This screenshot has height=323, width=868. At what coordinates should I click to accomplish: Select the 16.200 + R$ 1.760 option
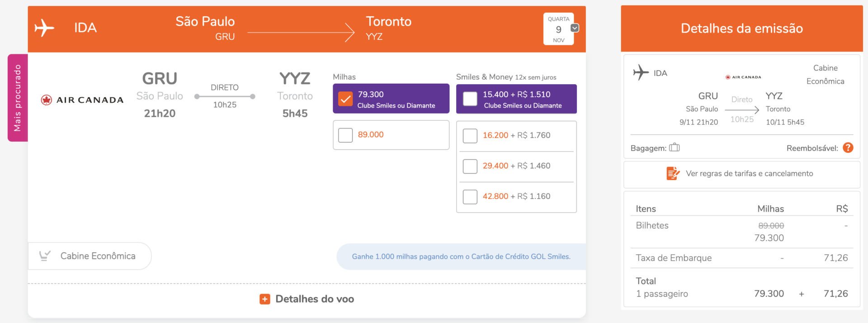click(470, 136)
